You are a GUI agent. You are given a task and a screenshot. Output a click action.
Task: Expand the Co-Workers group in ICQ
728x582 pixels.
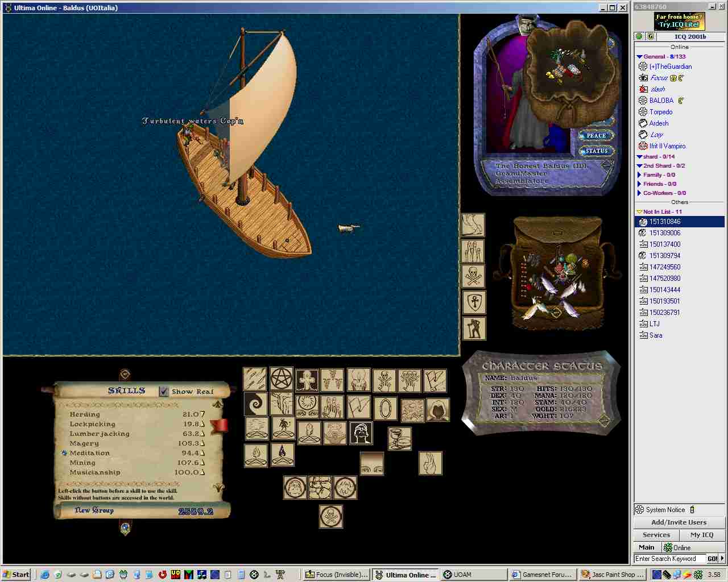click(x=639, y=193)
